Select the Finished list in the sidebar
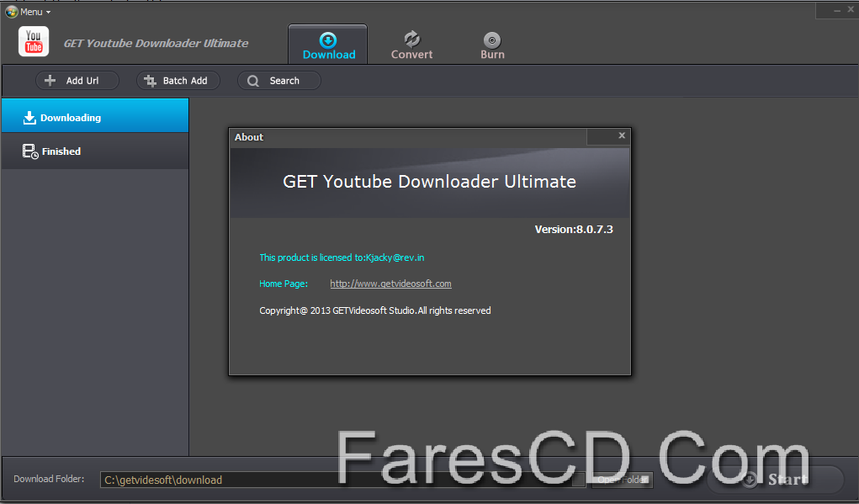Image resolution: width=859 pixels, height=504 pixels. tap(95, 151)
